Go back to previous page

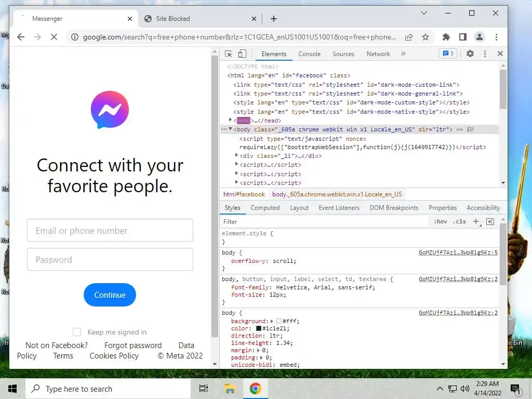tap(21, 37)
